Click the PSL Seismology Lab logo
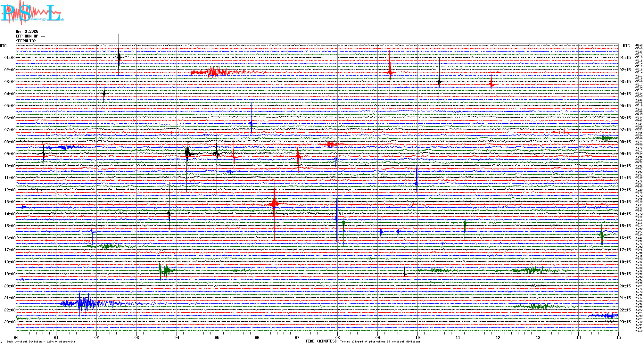Image resolution: width=644 pixels, height=346 pixels. click(x=31, y=13)
